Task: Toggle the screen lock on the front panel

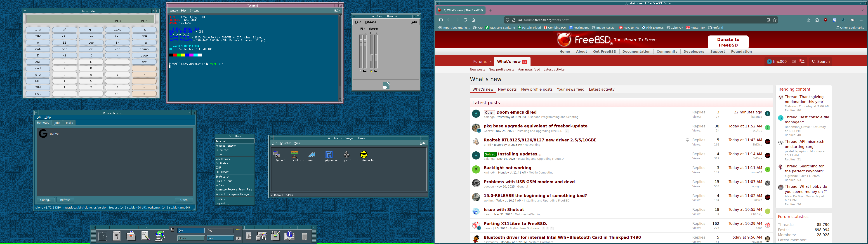Action: coord(172,230)
